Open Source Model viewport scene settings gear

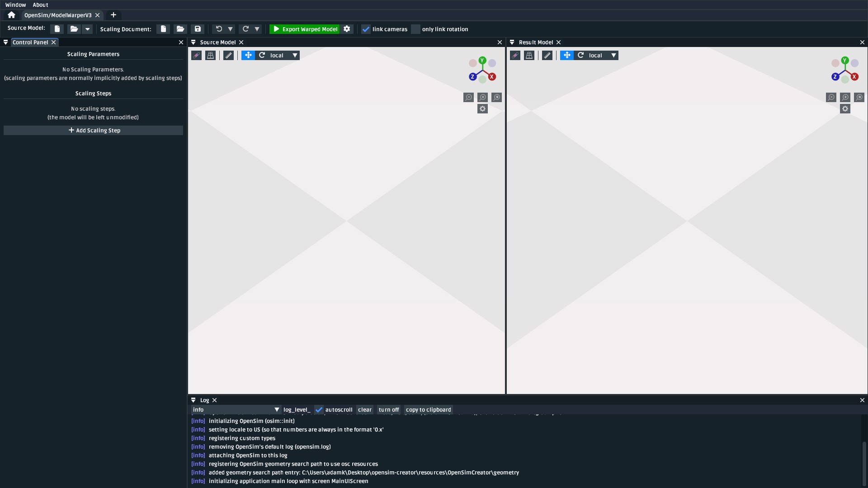[483, 109]
